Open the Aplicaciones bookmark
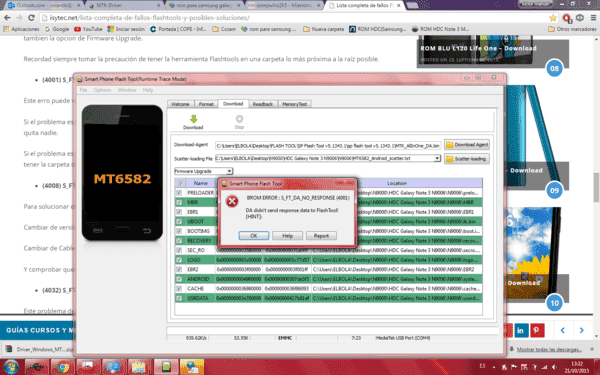This screenshot has height=375, width=600. coord(21,29)
